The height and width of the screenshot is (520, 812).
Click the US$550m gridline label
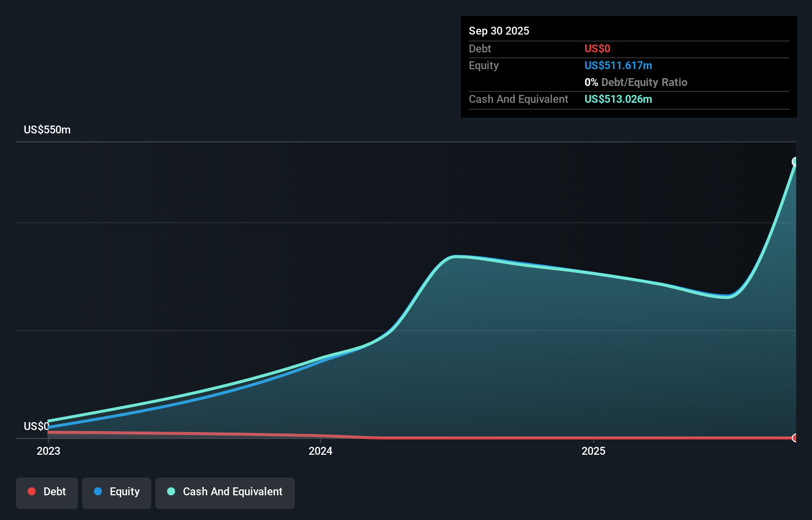point(46,130)
